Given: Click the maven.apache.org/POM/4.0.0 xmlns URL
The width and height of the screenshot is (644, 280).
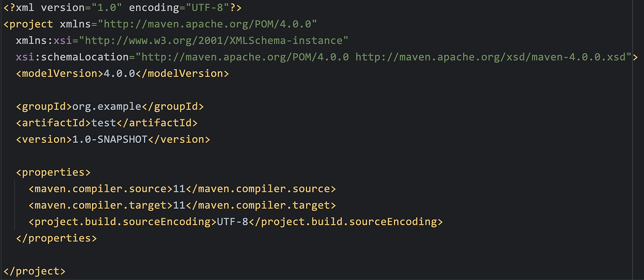Looking at the screenshot, I should tap(207, 24).
